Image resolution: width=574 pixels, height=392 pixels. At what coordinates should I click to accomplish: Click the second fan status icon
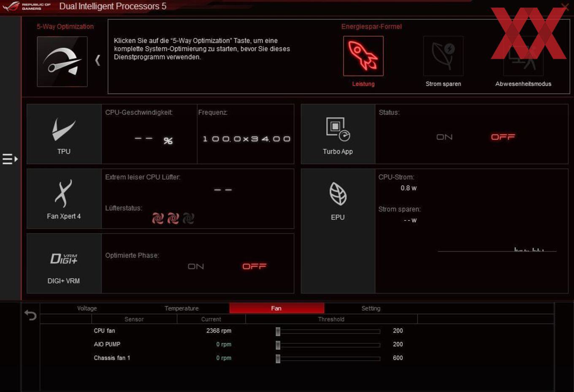click(173, 218)
